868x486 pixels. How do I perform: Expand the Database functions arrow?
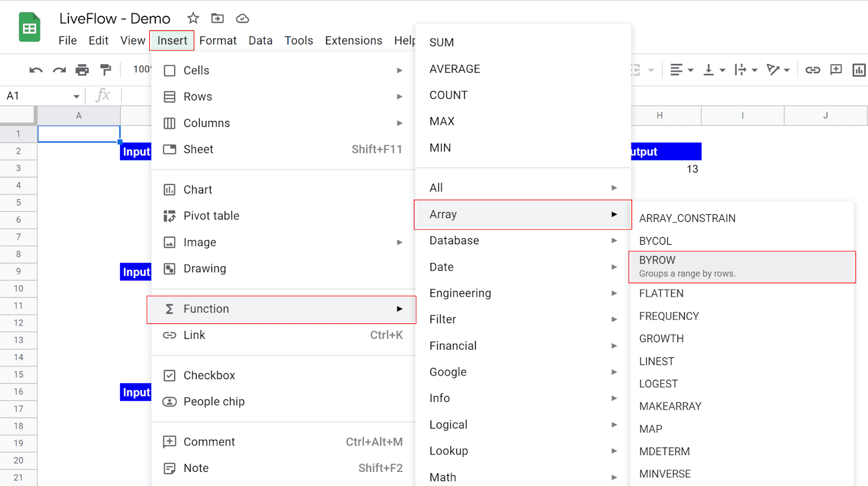pyautogui.click(x=614, y=240)
